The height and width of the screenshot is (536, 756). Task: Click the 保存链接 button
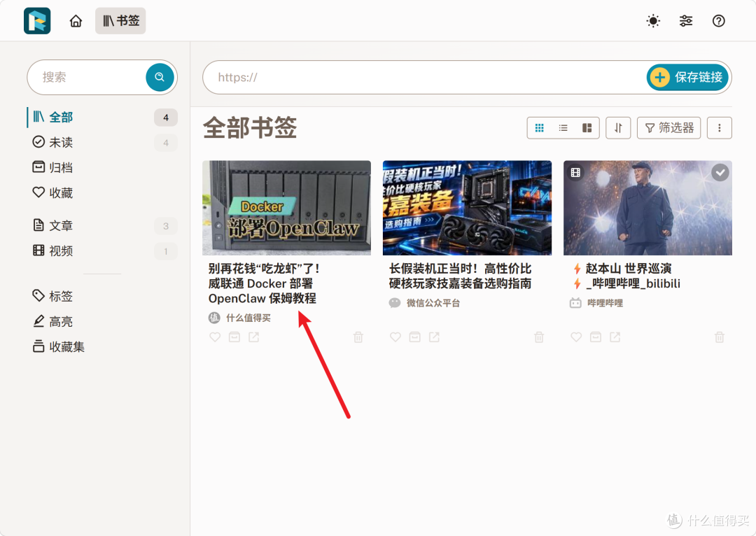[687, 77]
